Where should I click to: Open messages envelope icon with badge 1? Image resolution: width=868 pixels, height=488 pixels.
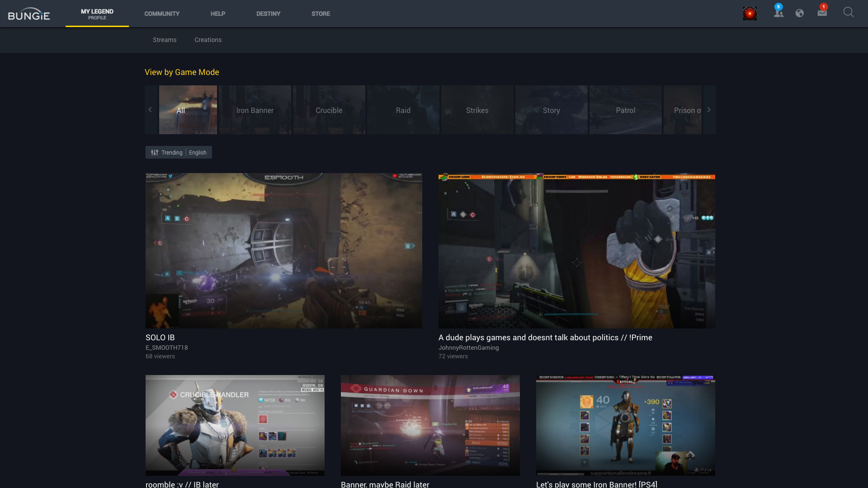pos(822,11)
